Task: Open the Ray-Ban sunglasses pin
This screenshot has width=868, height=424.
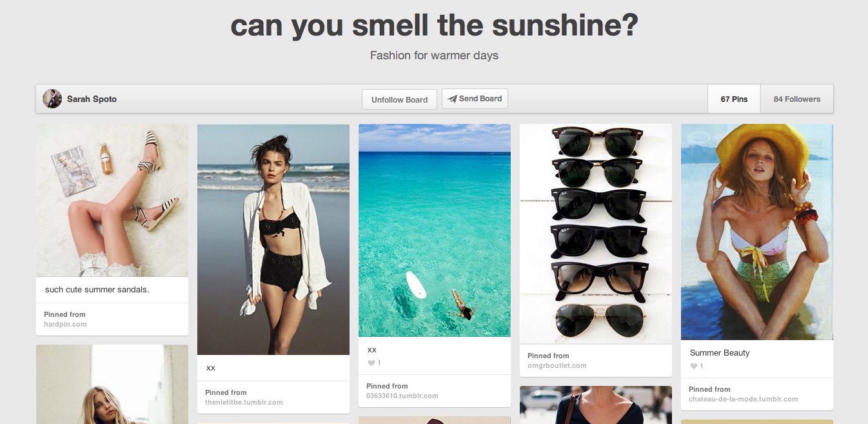Action: [596, 234]
